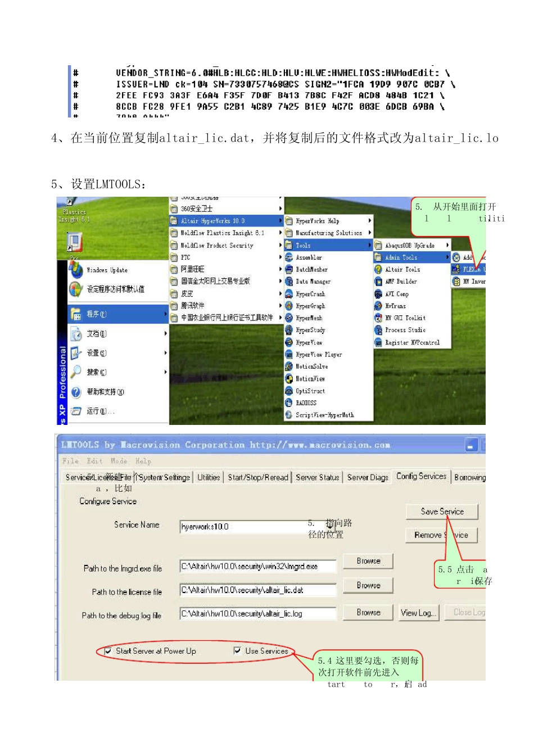
Task: Open the 腾讯软件 program group
Action: pos(226,306)
